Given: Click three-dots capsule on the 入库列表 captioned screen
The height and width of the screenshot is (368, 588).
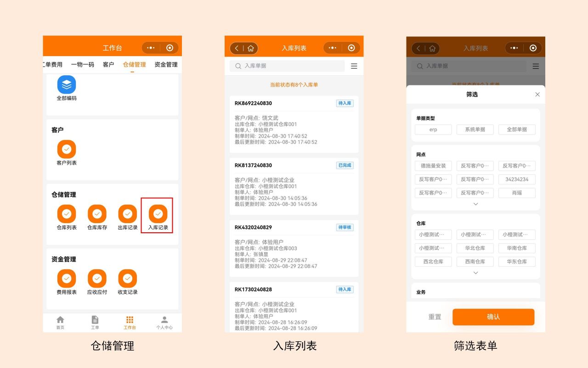Looking at the screenshot, I should tap(333, 48).
